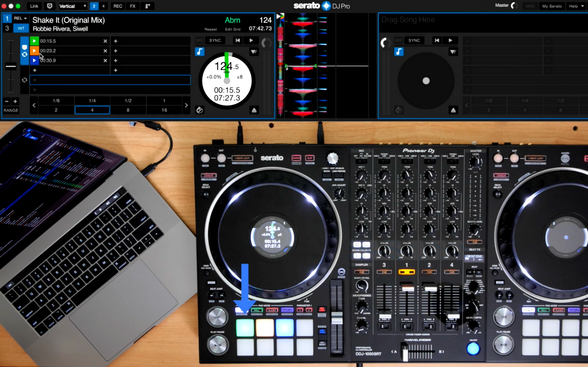Image resolution: width=588 pixels, height=367 pixels.
Task: Click the My Serato button
Action: tap(552, 6)
